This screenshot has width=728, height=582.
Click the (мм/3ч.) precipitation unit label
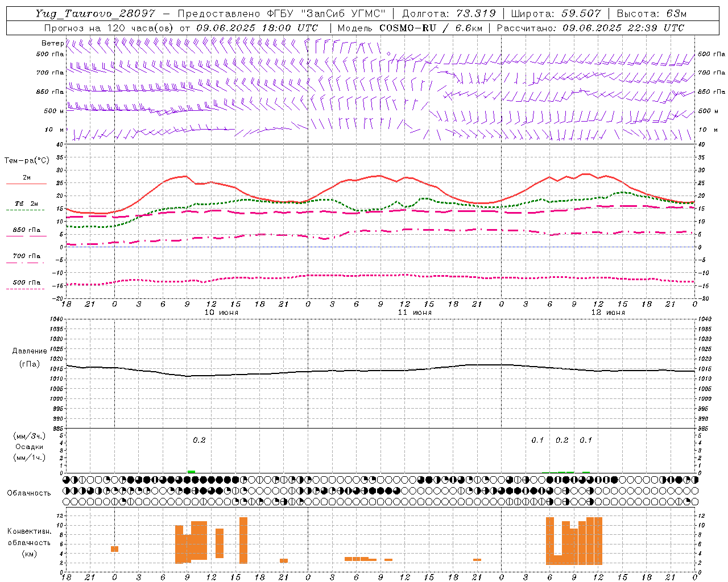tap(30, 436)
